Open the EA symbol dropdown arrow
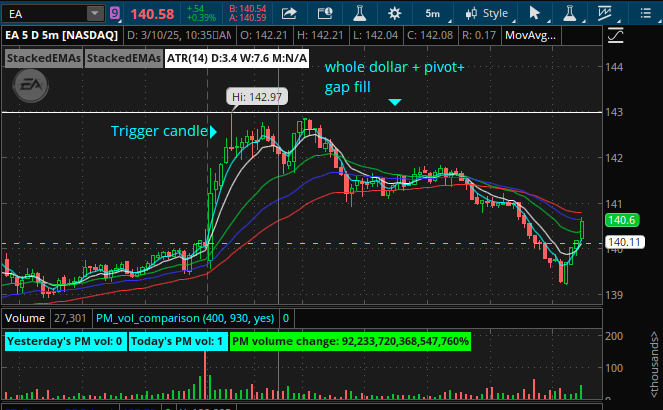 coord(95,14)
